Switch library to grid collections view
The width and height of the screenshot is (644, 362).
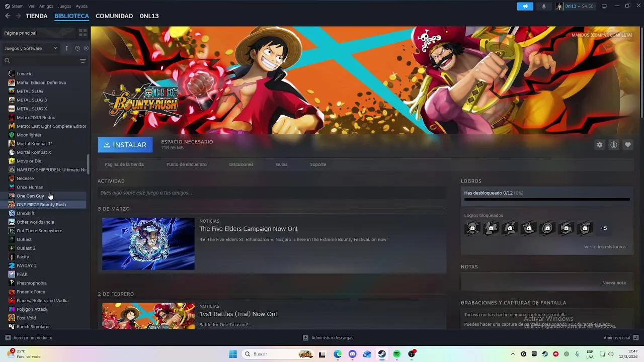(x=83, y=33)
